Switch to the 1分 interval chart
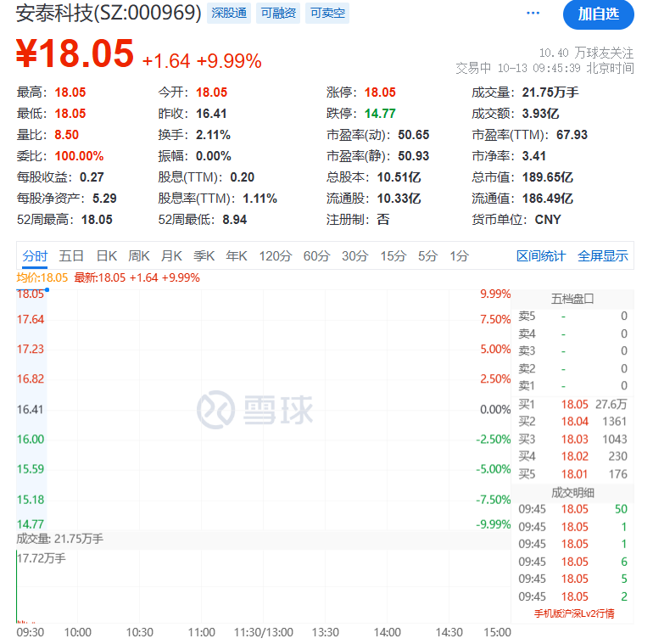 tap(459, 255)
